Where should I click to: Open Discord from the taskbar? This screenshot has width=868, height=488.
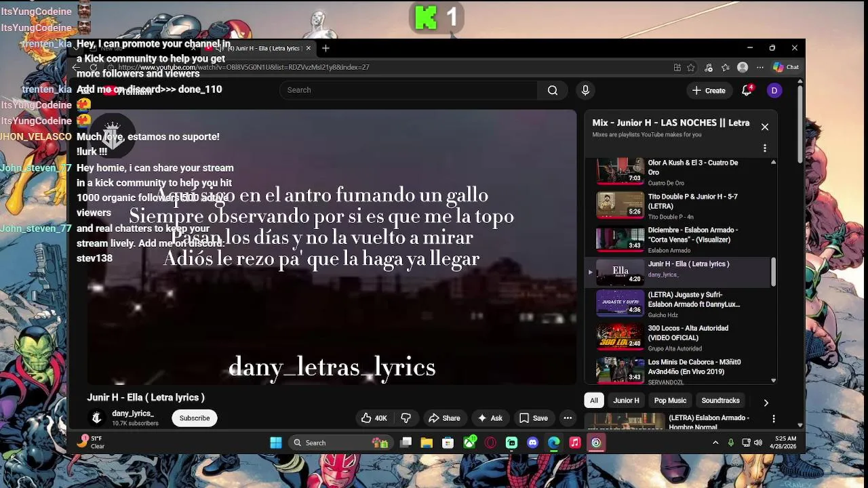[532, 443]
